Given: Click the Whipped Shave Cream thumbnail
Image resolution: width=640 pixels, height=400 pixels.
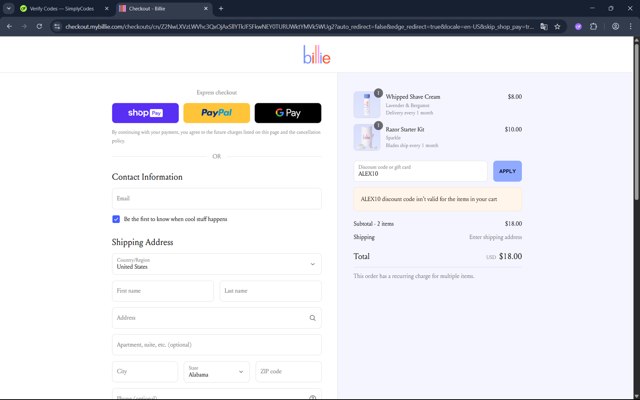Looking at the screenshot, I should point(367,105).
